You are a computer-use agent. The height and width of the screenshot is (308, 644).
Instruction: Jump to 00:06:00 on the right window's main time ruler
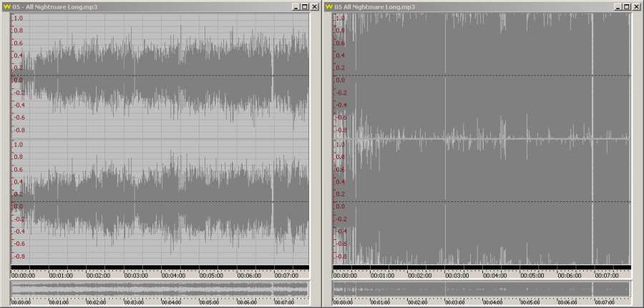570,274
